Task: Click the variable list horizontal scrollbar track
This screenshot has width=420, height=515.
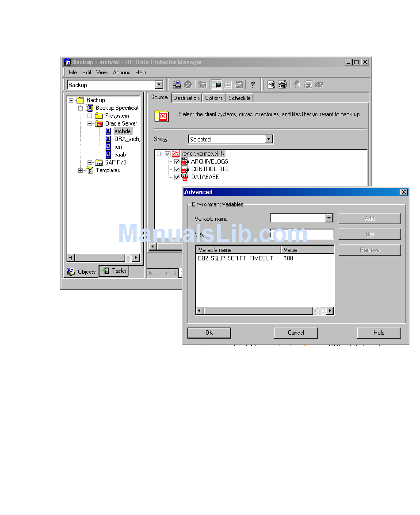Action: (x=265, y=311)
